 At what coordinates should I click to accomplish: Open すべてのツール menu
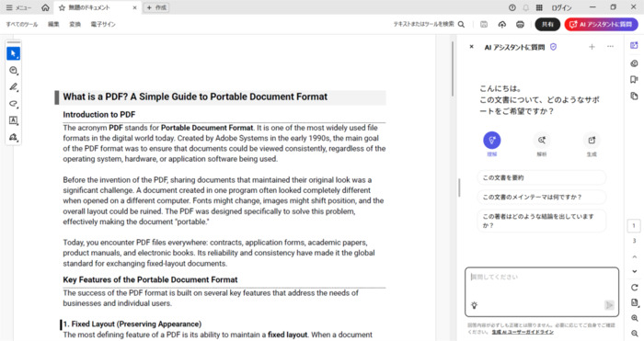pyautogui.click(x=22, y=25)
